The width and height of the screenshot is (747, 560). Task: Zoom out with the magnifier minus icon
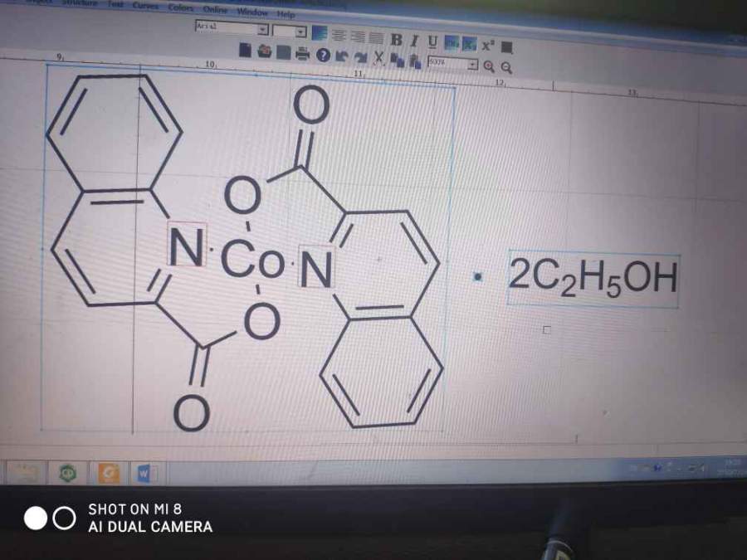(x=506, y=68)
